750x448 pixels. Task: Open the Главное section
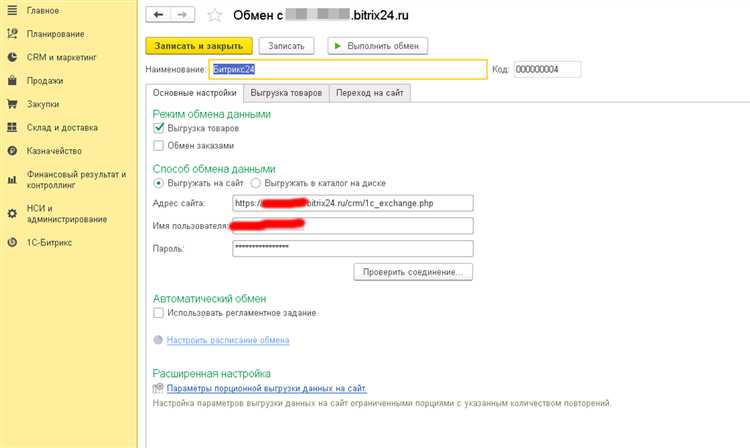[43, 10]
